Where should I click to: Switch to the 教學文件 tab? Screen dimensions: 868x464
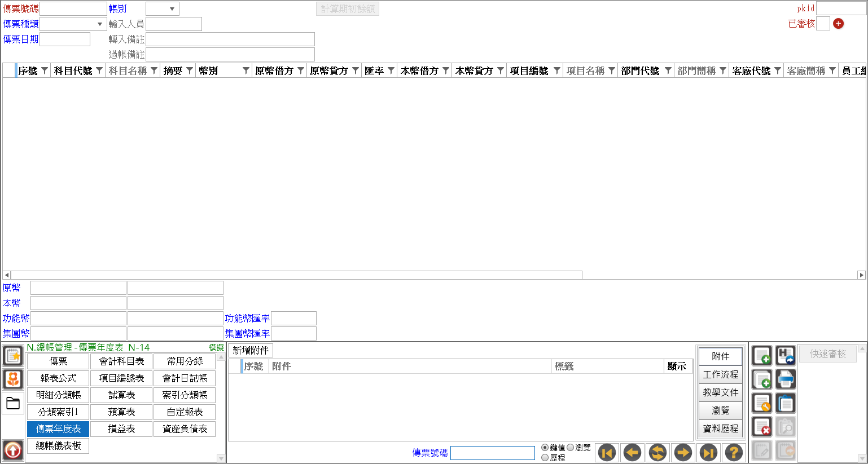pyautogui.click(x=721, y=392)
